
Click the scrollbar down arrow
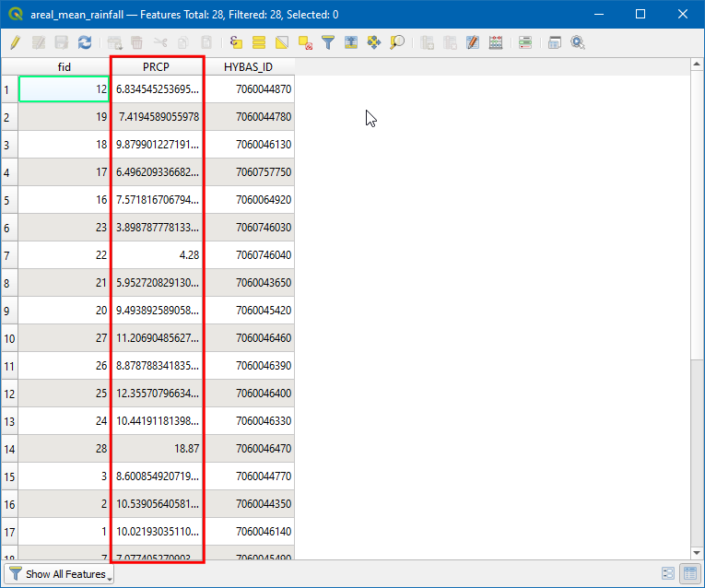point(697,553)
